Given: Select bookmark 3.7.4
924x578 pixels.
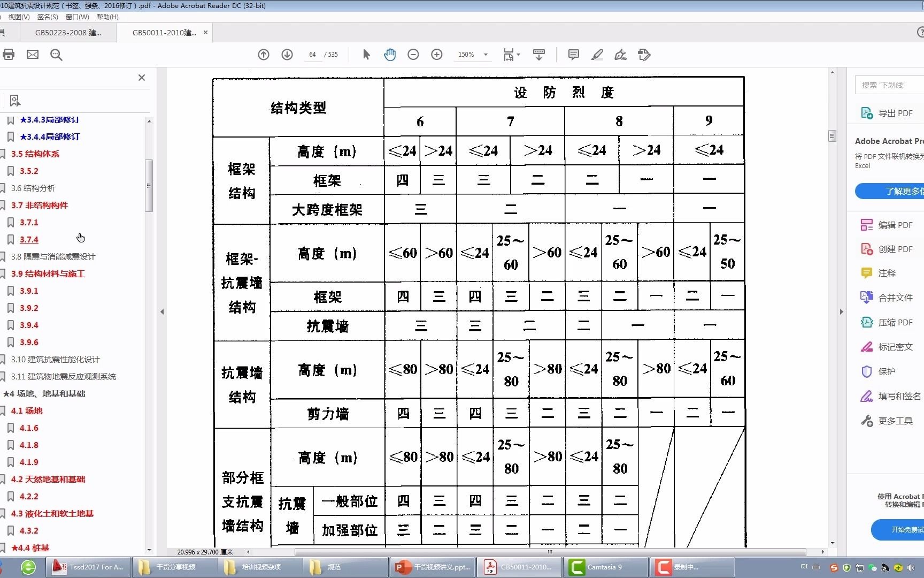Looking at the screenshot, I should (x=29, y=240).
